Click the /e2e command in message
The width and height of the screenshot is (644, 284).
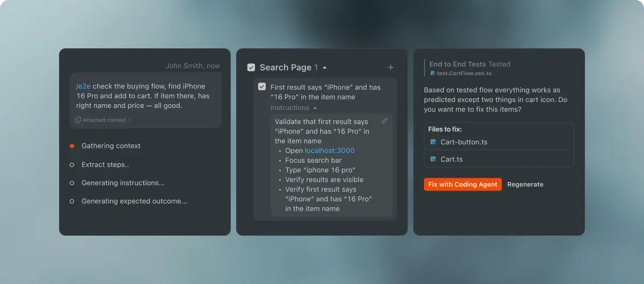83,86
